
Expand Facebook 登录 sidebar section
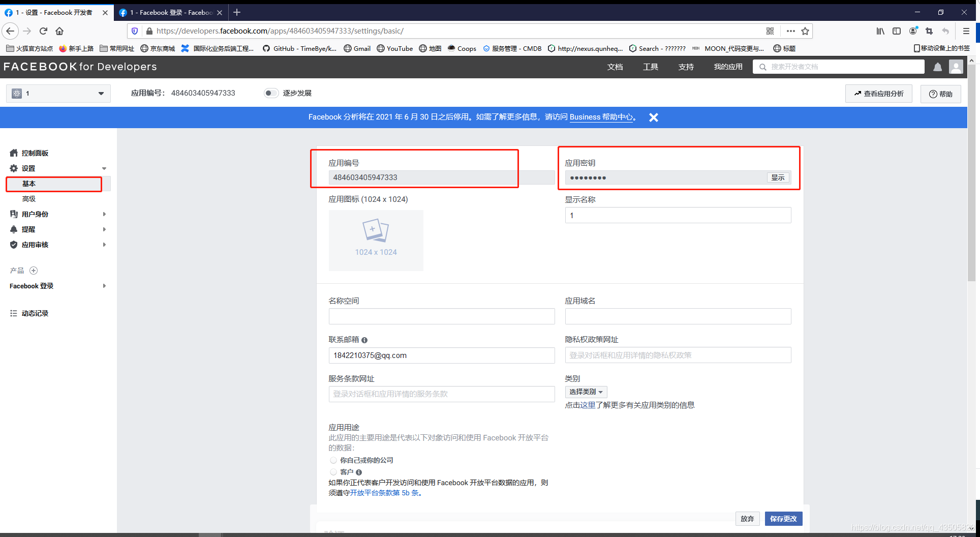click(104, 286)
